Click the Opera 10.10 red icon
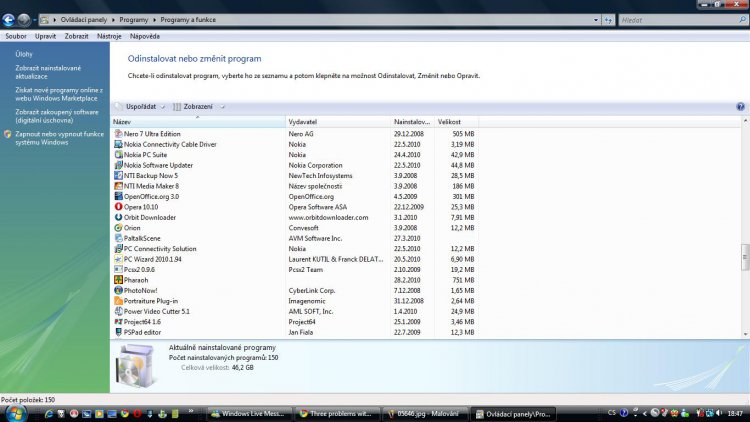The image size is (750, 422). [x=118, y=207]
